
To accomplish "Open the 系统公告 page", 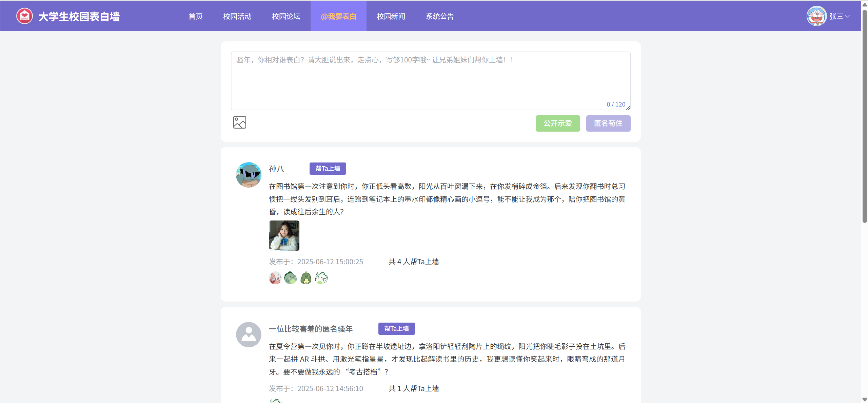I will 439,16.
